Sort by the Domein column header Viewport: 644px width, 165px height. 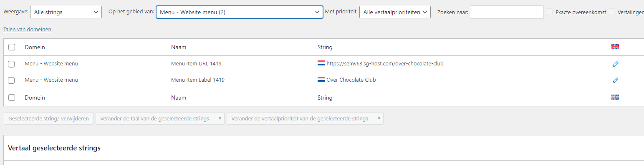pos(35,47)
